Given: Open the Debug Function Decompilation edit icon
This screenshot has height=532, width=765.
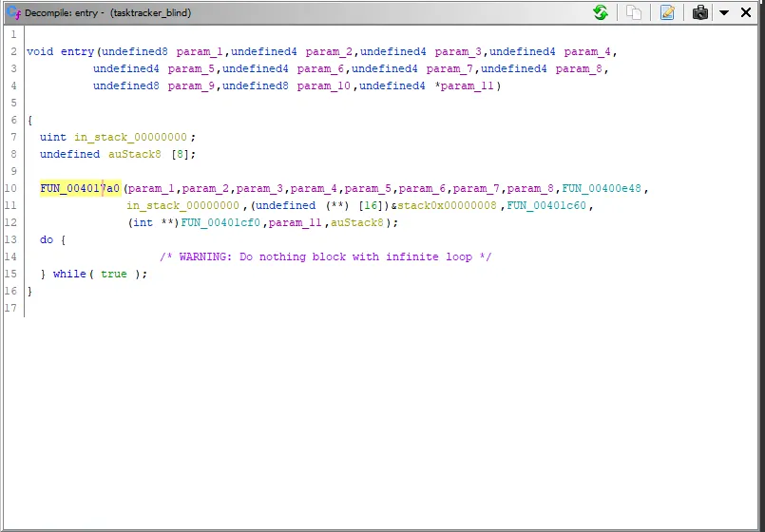Looking at the screenshot, I should point(667,12).
